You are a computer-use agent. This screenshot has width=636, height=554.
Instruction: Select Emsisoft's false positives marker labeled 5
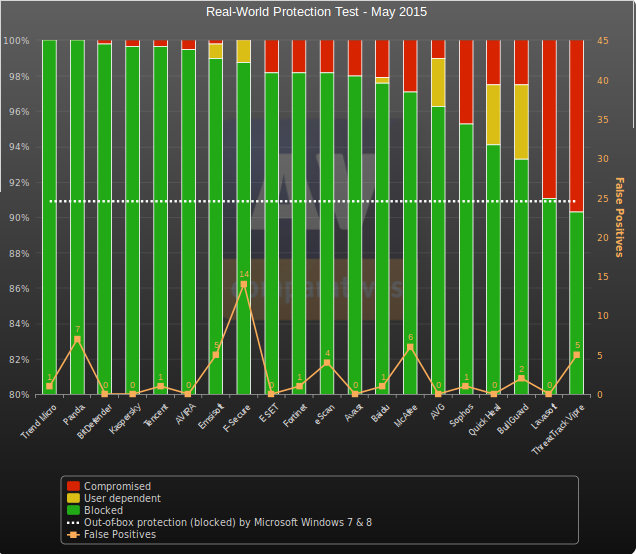point(216,355)
